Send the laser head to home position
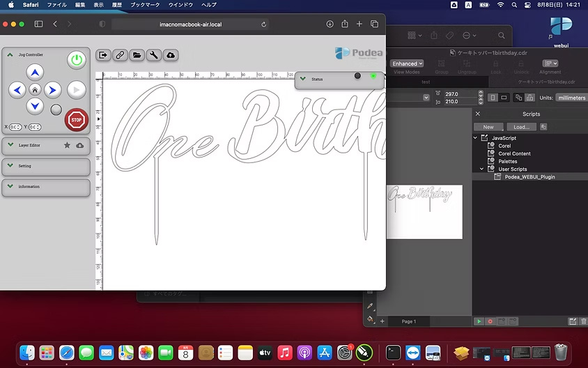 35,90
